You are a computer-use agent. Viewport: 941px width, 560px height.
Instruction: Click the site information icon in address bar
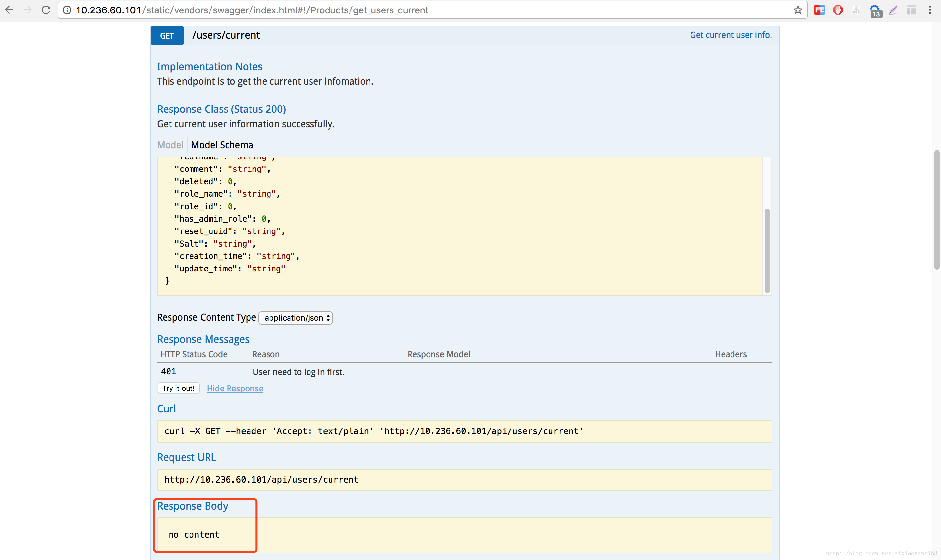(67, 10)
